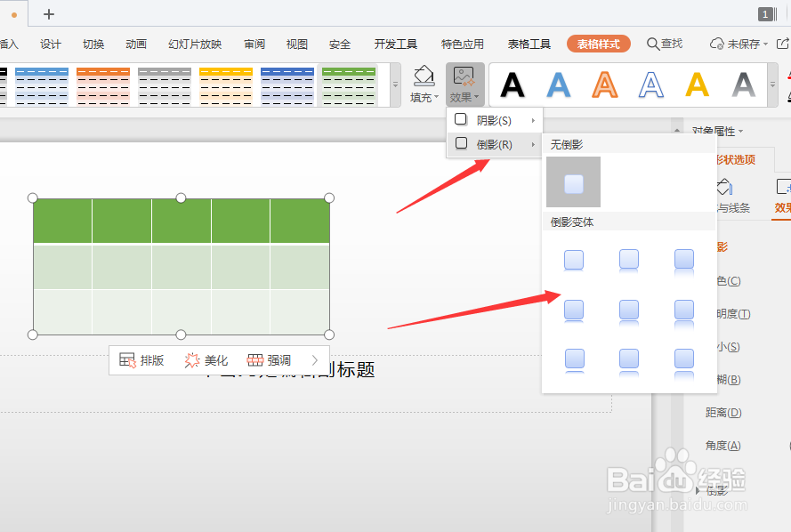
Task: Apply the blue letter A text style
Action: tap(559, 85)
